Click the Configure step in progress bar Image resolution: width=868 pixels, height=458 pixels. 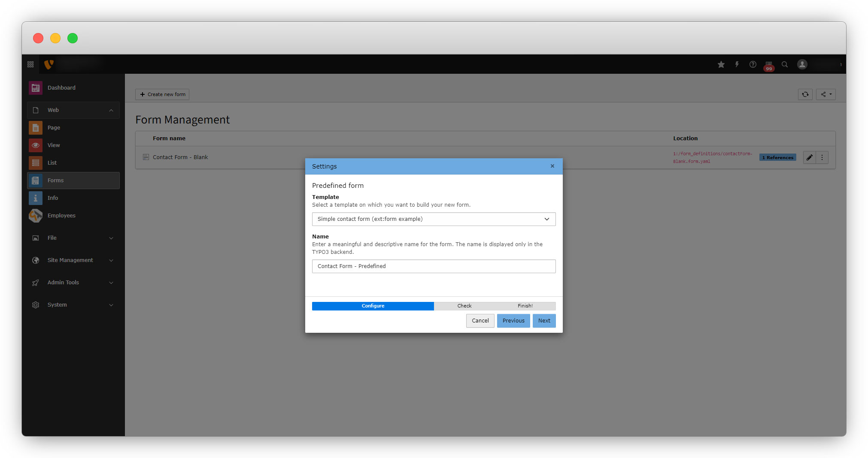tap(373, 306)
